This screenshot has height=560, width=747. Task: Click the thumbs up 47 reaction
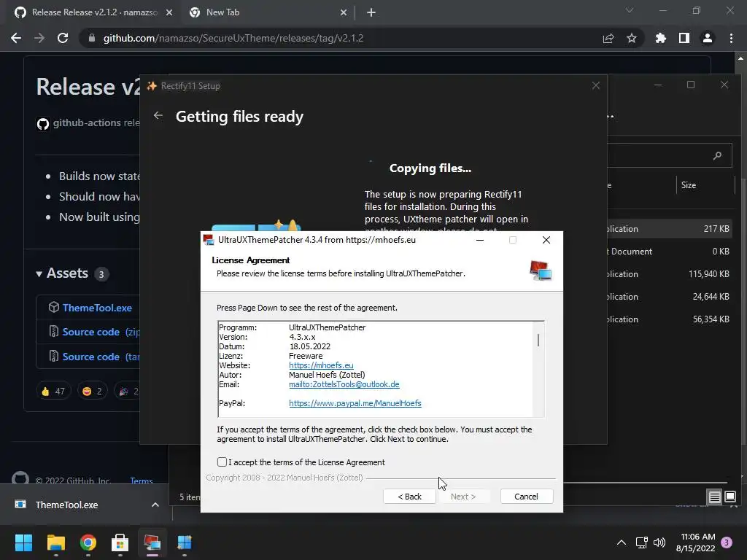53,392
